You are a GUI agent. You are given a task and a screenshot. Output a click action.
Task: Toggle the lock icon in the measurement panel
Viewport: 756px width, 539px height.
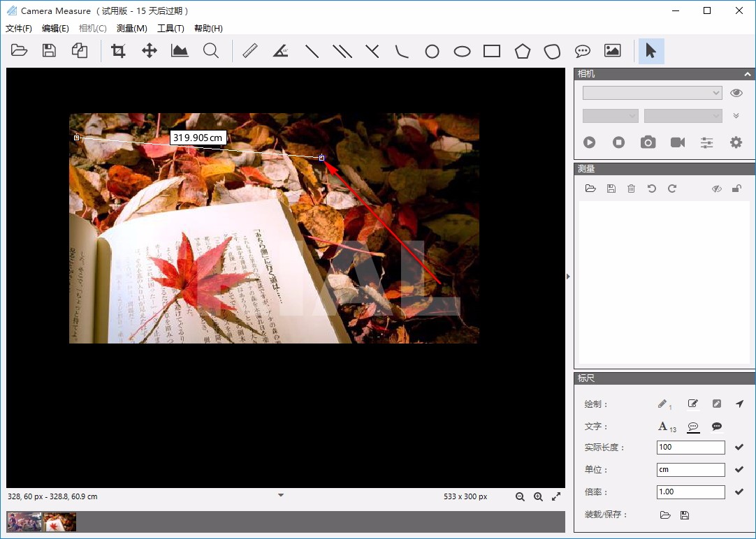[x=736, y=188]
